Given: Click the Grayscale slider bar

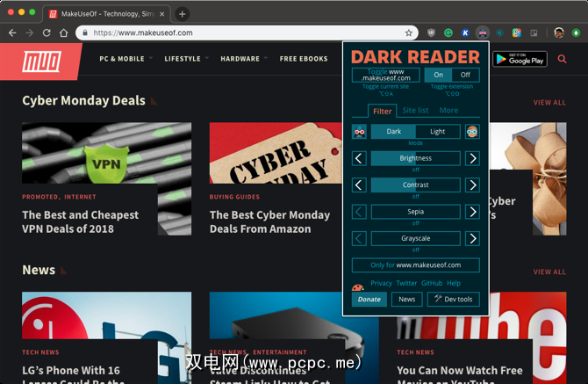Looking at the screenshot, I should point(415,238).
